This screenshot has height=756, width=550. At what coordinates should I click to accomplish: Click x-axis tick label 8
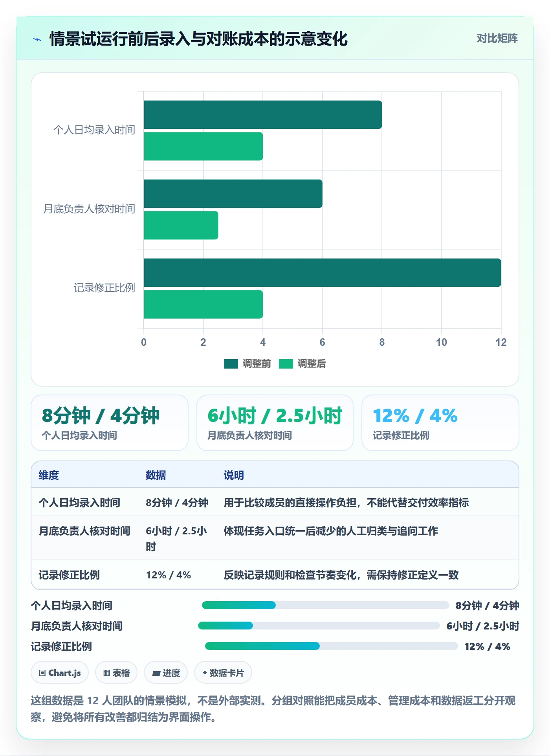[x=382, y=342]
